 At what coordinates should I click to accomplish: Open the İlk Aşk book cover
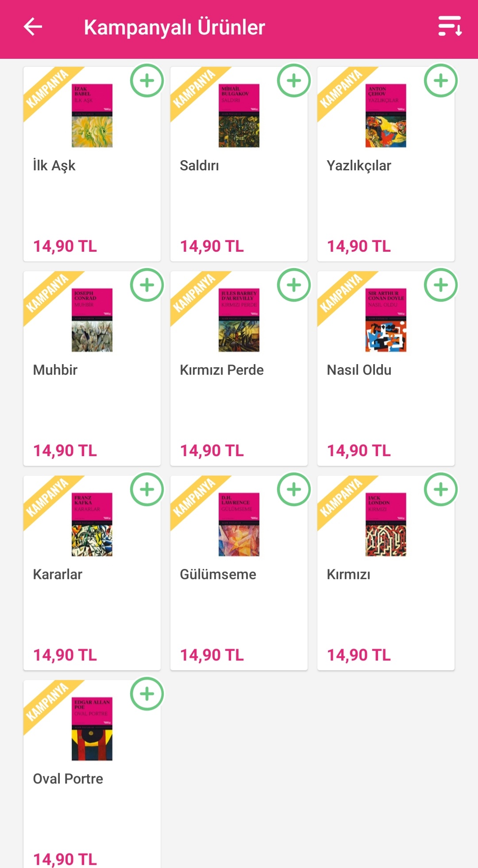pos(92,115)
